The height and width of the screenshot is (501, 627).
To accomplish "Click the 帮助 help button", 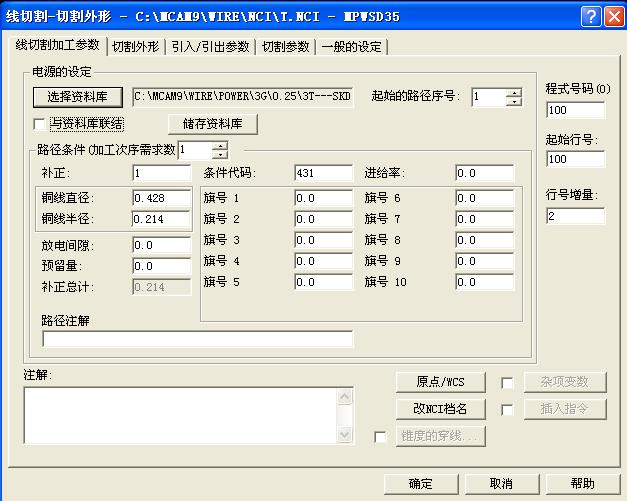I will click(583, 484).
